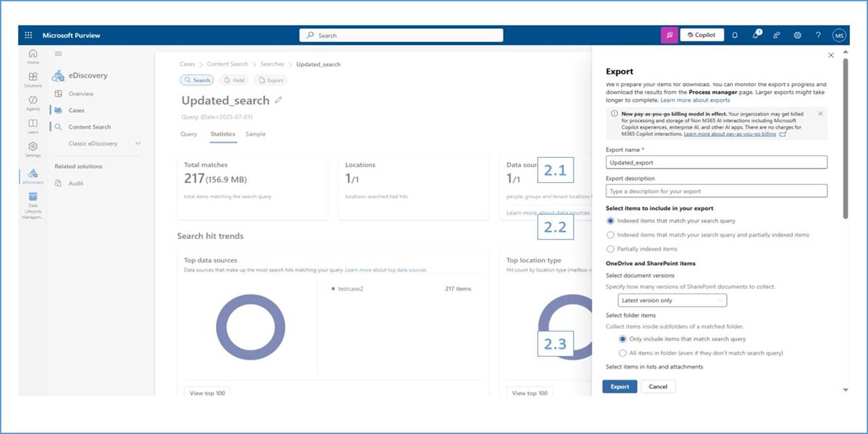Switch to the Sample tab
Viewport: 868px width, 434px height.
[256, 134]
